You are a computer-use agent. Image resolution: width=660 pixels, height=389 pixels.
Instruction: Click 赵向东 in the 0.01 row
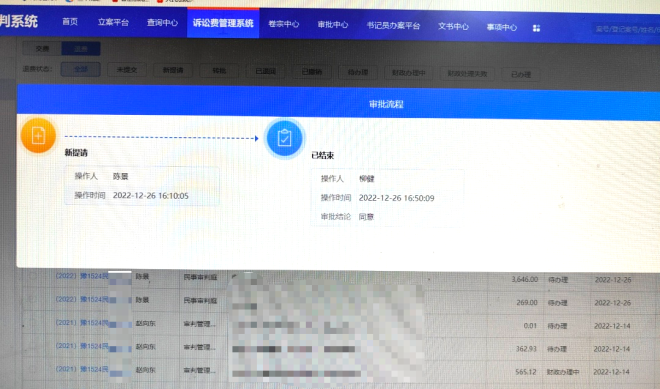[x=145, y=323]
